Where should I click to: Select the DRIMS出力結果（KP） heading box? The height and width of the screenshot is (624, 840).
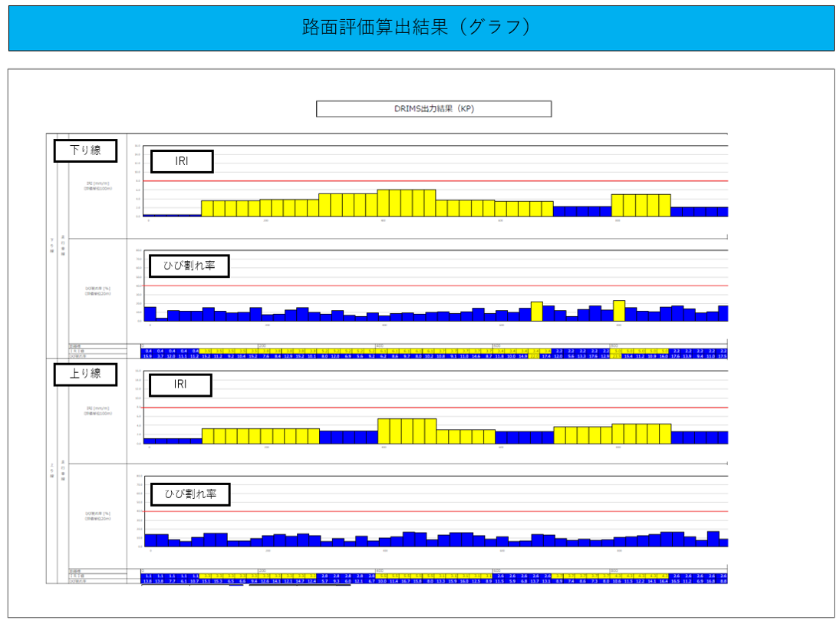[433, 109]
